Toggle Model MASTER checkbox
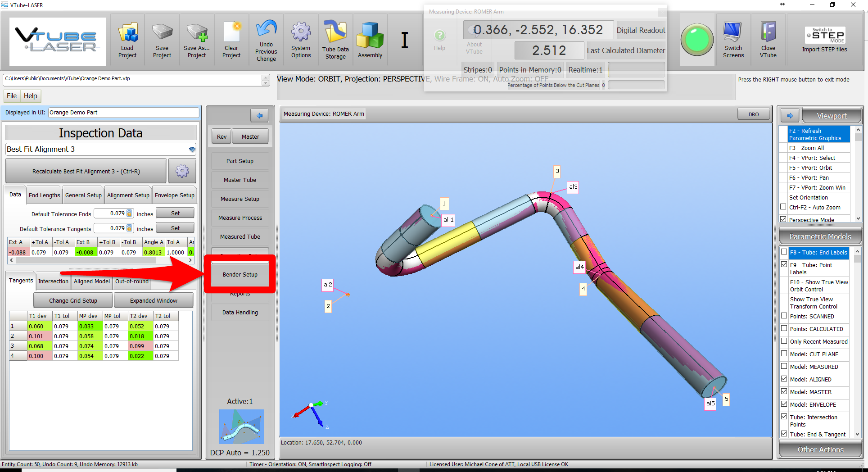Image resolution: width=868 pixels, height=472 pixels. pos(784,391)
